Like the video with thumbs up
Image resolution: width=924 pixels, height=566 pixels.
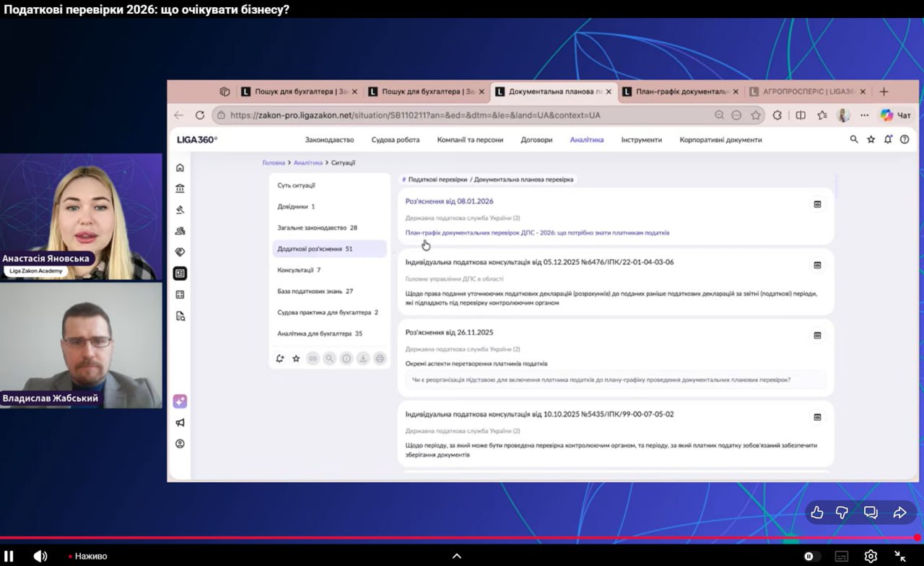pos(817,513)
